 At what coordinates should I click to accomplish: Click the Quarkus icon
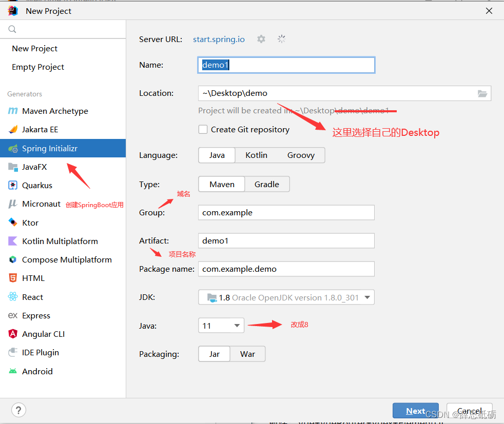pyautogui.click(x=13, y=185)
